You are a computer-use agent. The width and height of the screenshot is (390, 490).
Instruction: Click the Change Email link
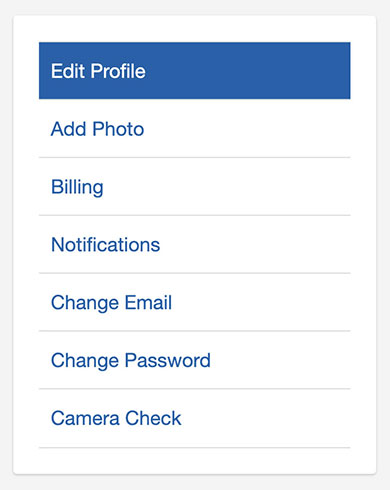point(195,302)
